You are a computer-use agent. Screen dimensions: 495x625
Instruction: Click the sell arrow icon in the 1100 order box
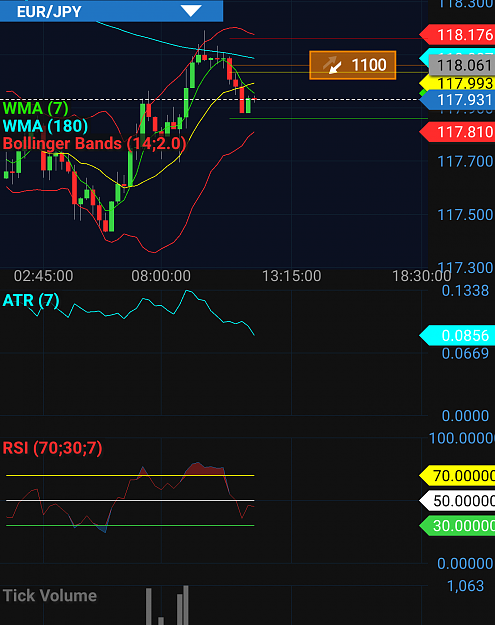point(331,65)
